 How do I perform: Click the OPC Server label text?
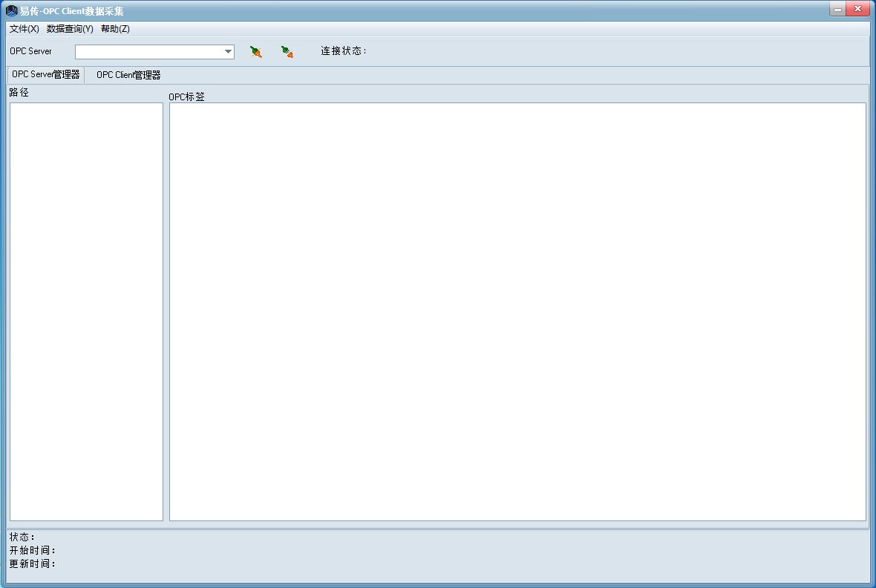[x=31, y=51]
